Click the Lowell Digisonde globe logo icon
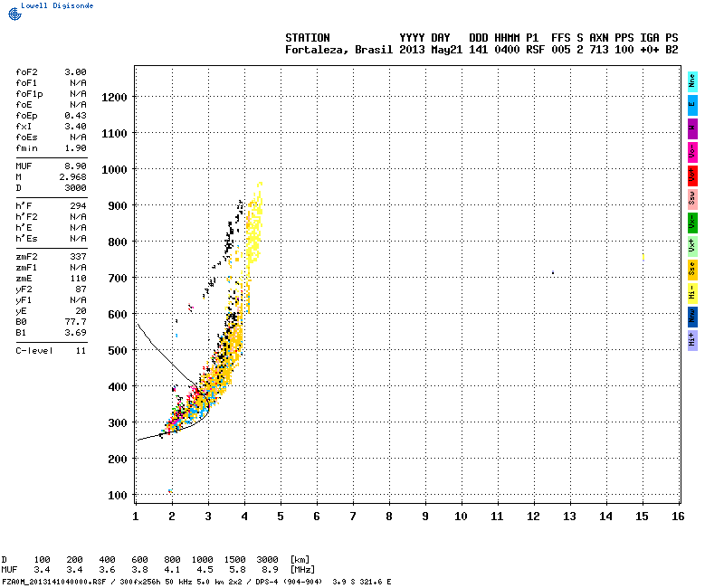Screen dimensions: 724x588 (x=13, y=14)
